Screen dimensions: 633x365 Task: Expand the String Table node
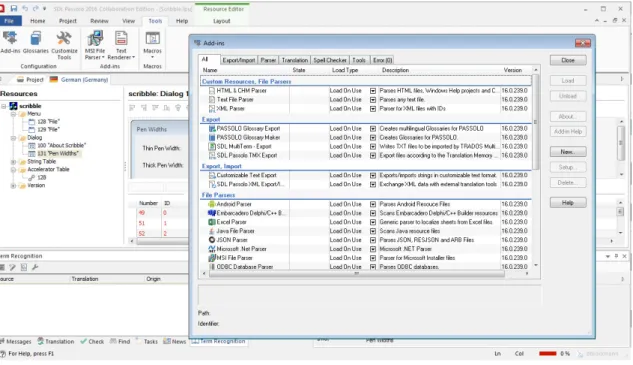pos(13,162)
